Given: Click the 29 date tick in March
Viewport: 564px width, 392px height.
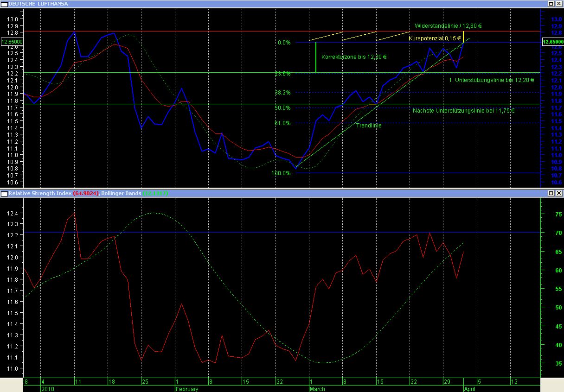Looking at the screenshot, I should [x=447, y=382].
